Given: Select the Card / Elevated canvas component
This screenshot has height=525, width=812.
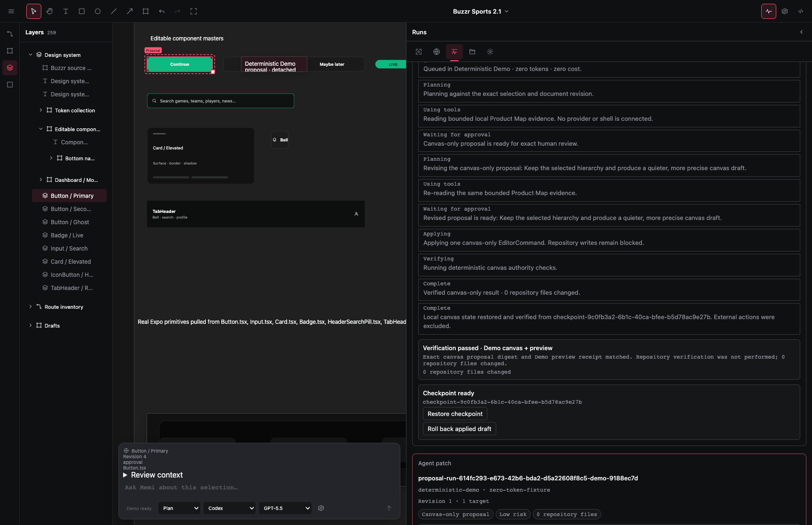Looking at the screenshot, I should [201, 156].
